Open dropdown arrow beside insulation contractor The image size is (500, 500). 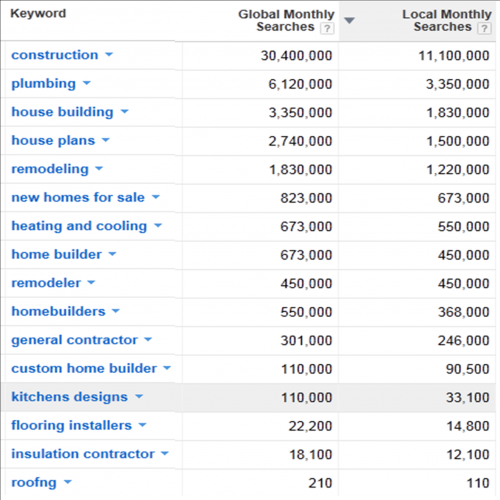coord(165,453)
